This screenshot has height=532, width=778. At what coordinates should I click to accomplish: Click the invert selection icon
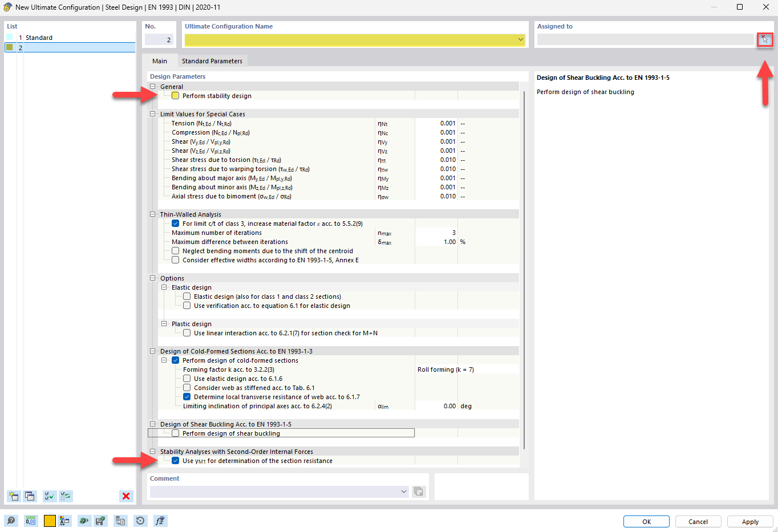pos(66,496)
